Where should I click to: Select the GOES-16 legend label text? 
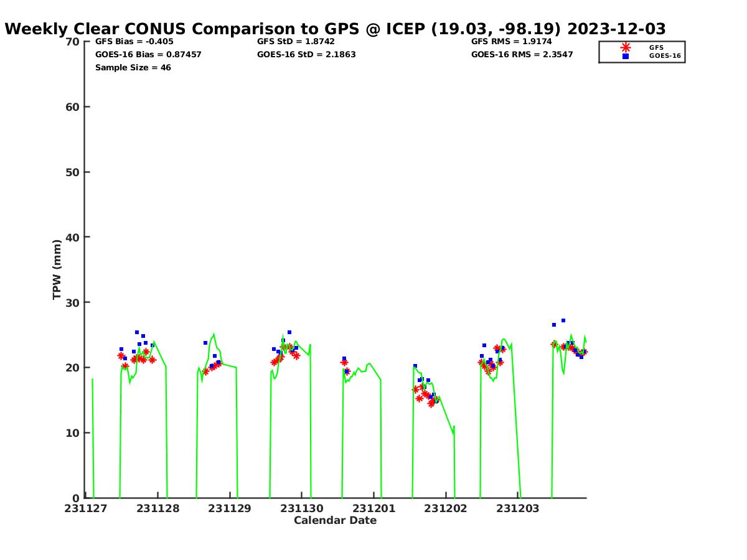665,56
